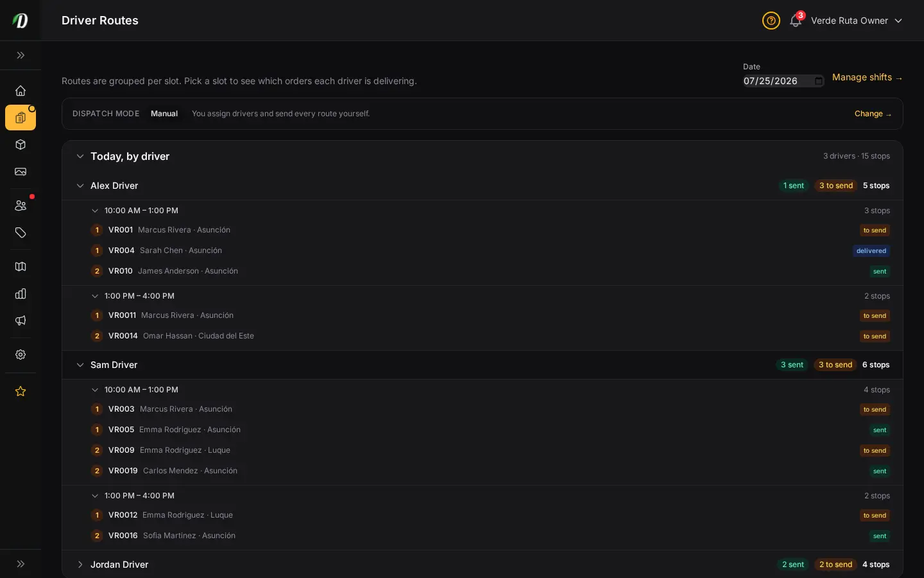Viewport: 924px width, 578px height.
Task: Open the price tag icon in sidebar
Action: coord(21,232)
